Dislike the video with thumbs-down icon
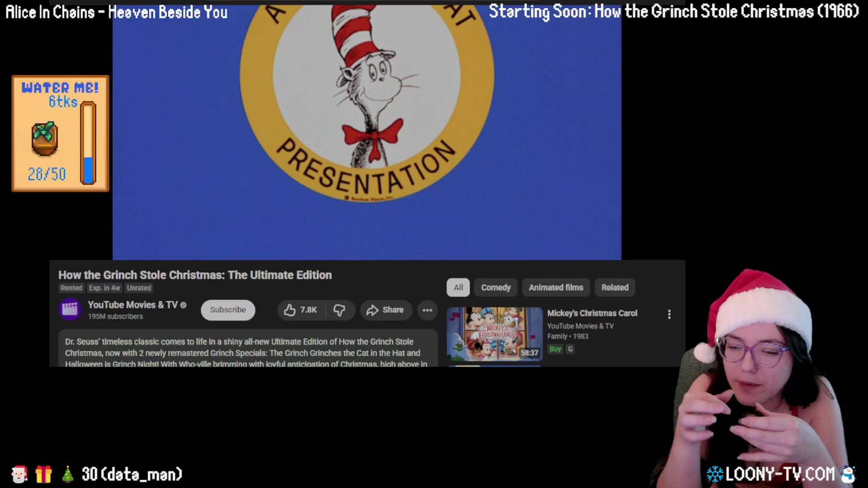 340,310
